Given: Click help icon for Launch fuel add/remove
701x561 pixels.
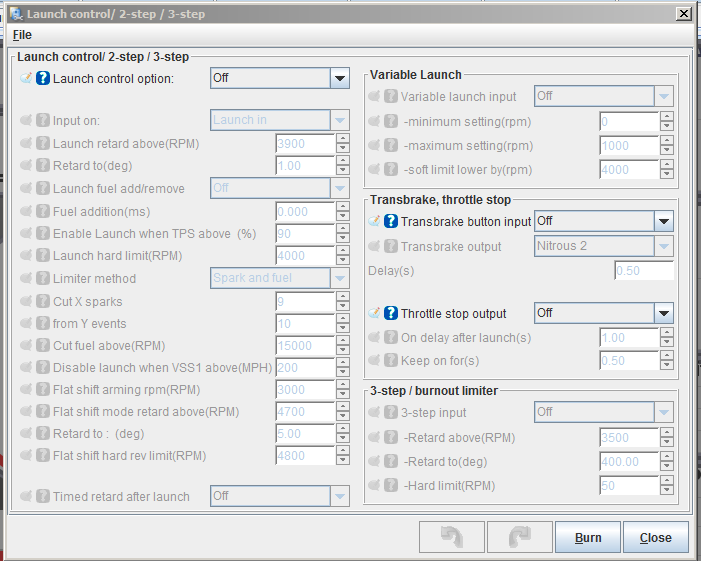Looking at the screenshot, I should point(43,188).
